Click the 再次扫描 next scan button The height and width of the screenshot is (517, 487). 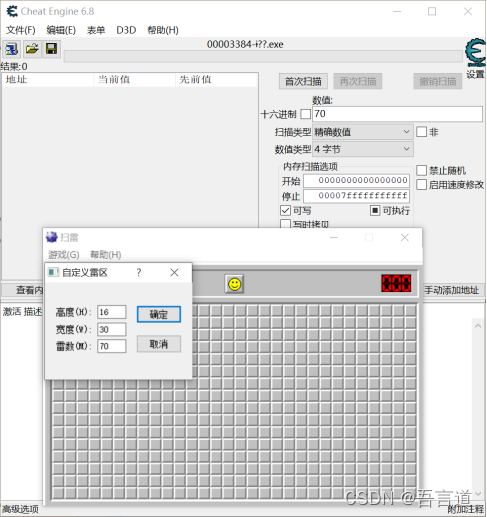point(358,81)
